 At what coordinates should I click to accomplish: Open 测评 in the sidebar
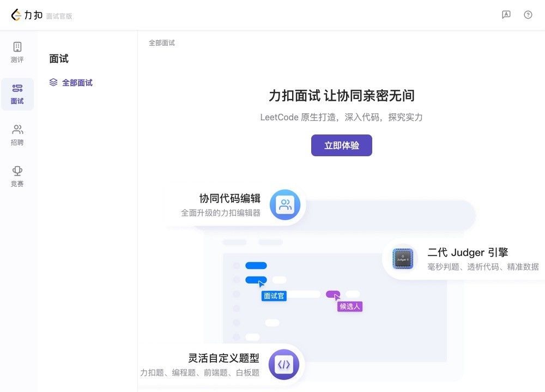click(17, 52)
